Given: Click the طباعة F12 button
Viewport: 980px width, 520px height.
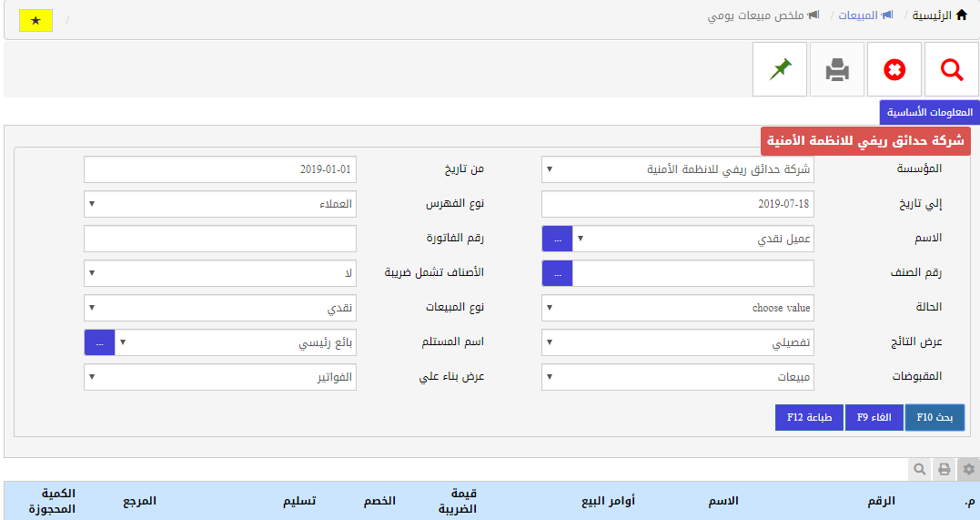Looking at the screenshot, I should tap(809, 417).
